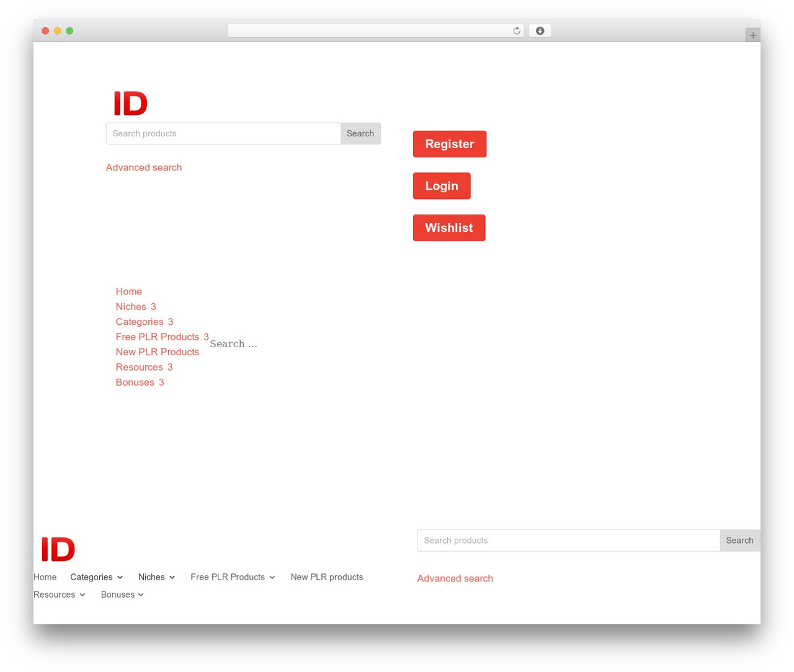Open browser downloads arrow icon
The width and height of the screenshot is (794, 672).
(540, 31)
